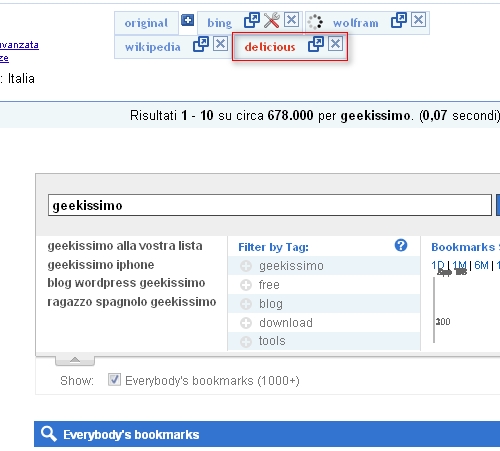This screenshot has width=500, height=451.
Task: Add the blog tag filter plus icon
Action: [x=246, y=304]
